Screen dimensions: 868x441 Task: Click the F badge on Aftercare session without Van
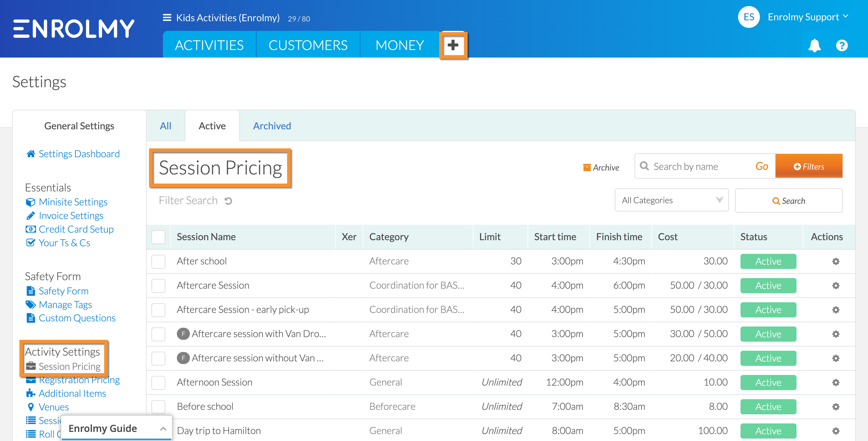click(x=183, y=358)
